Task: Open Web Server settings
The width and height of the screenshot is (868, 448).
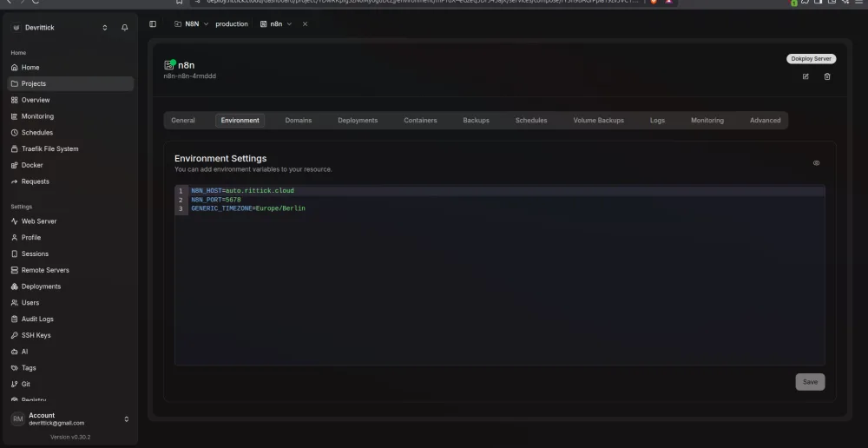Action: click(x=70, y=221)
